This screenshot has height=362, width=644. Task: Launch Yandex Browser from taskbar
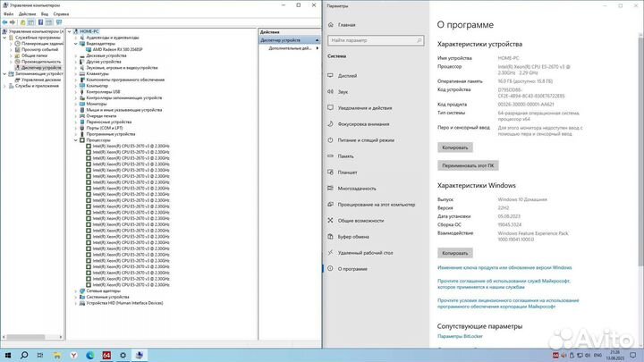tap(73, 355)
